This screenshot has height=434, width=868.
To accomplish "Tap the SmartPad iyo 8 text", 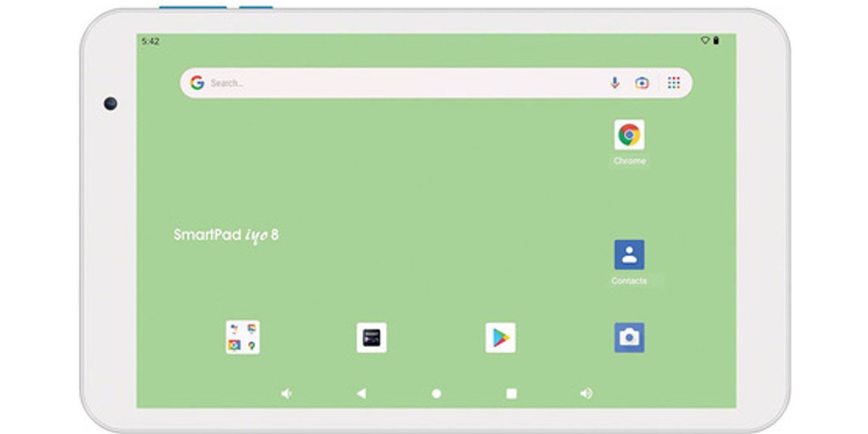I will [226, 235].
